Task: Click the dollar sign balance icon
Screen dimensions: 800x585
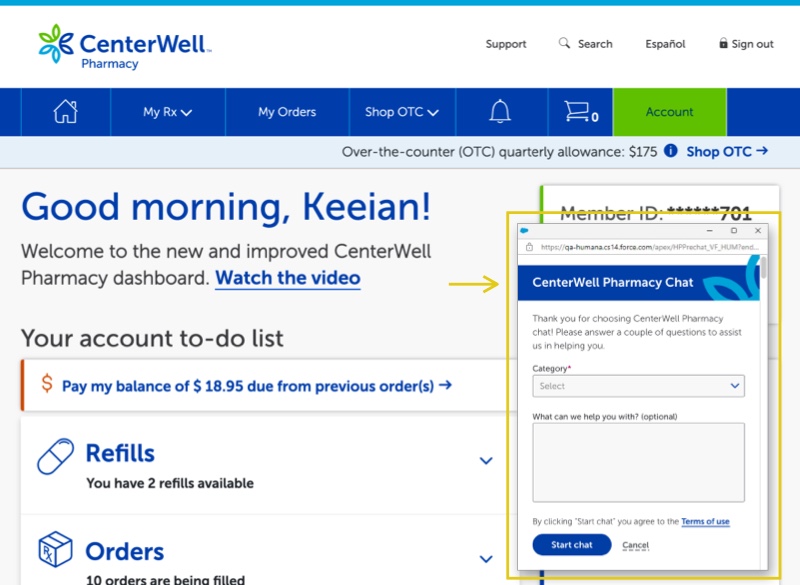Action: point(47,383)
